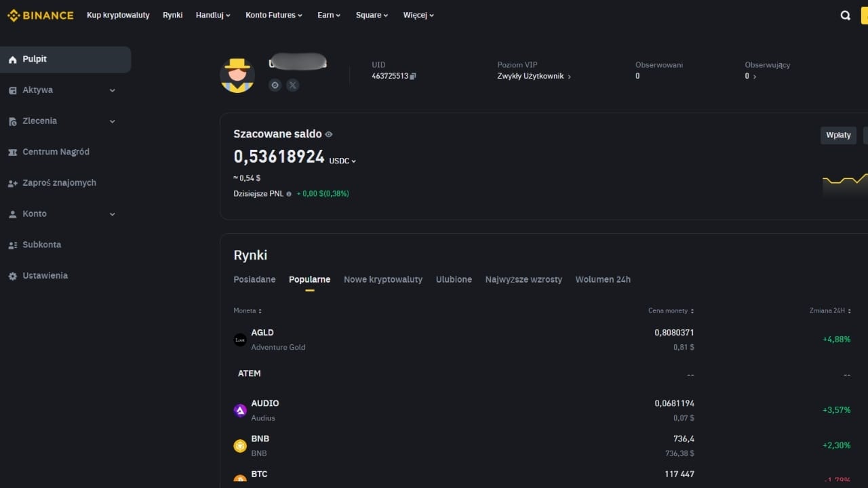868x488 pixels.
Task: Click the AUDIO change +3,57%
Action: (x=836, y=410)
